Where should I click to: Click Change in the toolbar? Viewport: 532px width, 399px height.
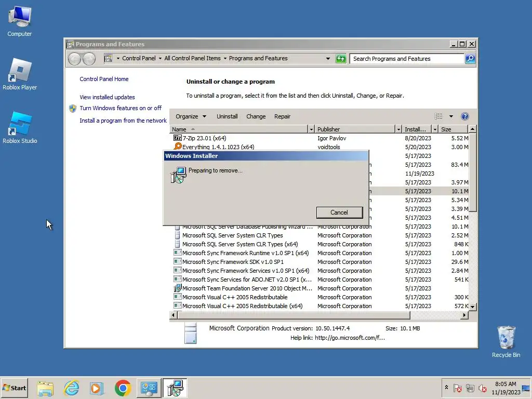(256, 116)
